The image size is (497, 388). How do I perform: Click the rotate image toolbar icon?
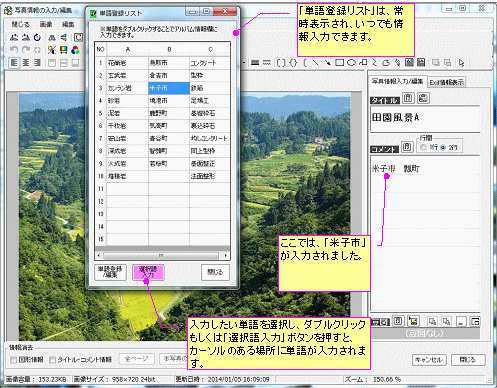(x=37, y=37)
